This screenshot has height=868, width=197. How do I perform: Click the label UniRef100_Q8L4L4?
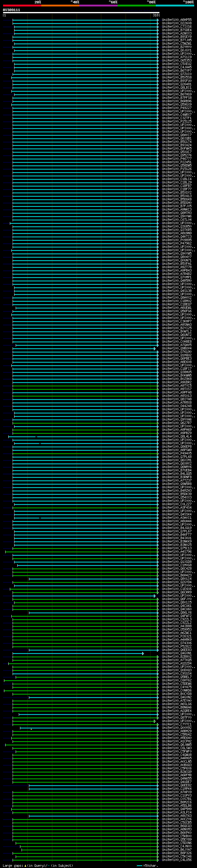click(x=177, y=436)
